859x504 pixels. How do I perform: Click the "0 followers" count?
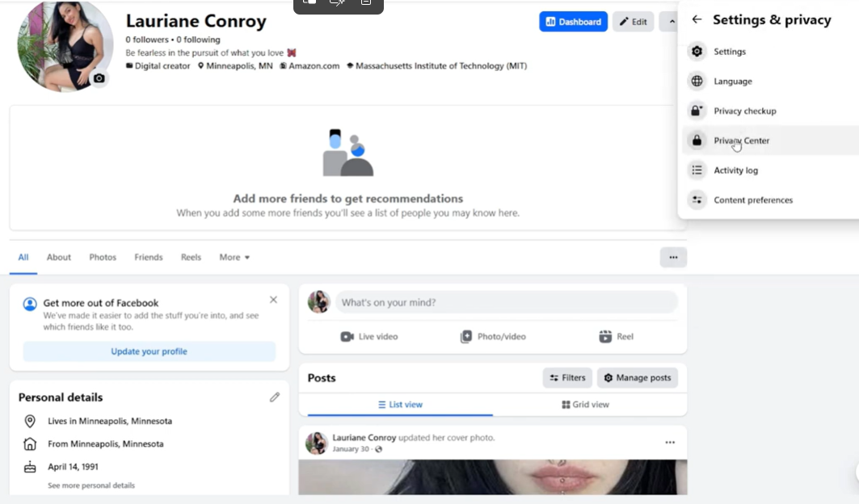(x=147, y=40)
